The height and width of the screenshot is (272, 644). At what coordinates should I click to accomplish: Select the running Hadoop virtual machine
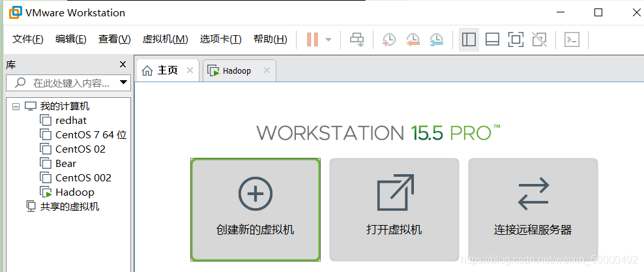75,192
